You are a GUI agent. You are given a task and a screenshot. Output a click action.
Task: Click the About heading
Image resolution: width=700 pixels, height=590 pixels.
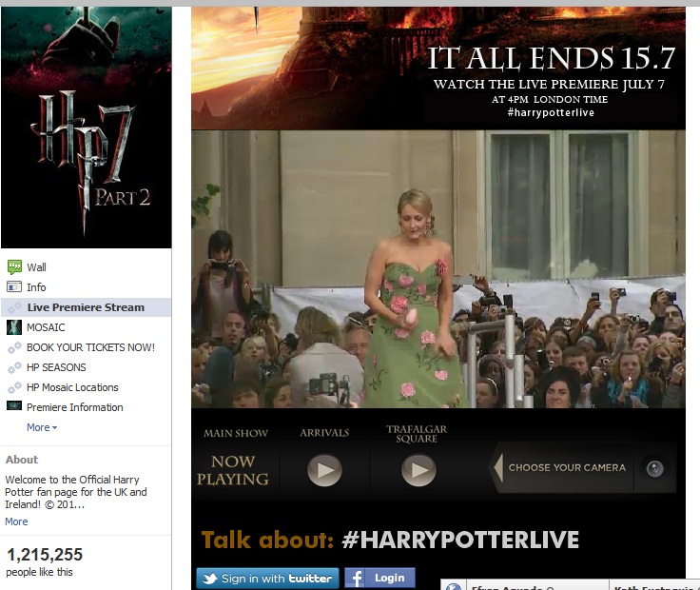[22, 460]
